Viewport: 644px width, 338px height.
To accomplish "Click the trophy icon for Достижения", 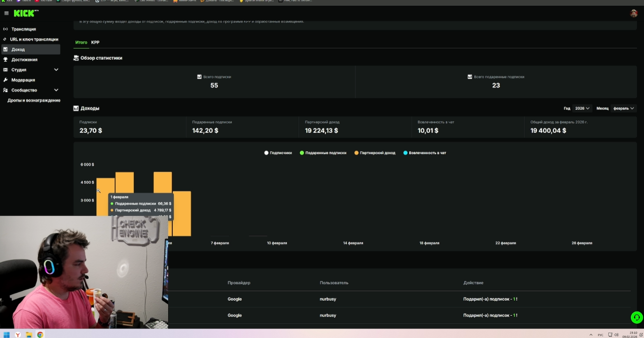I will coord(5,60).
